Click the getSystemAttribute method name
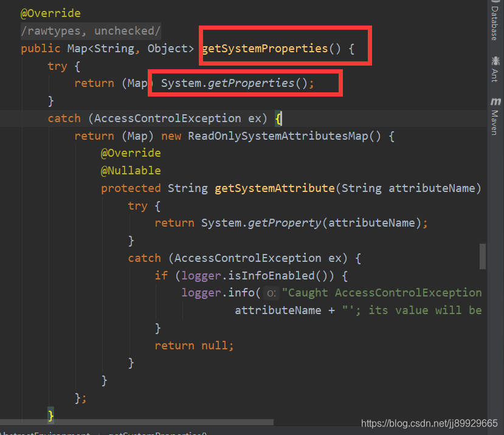The image size is (504, 435). [x=275, y=188]
